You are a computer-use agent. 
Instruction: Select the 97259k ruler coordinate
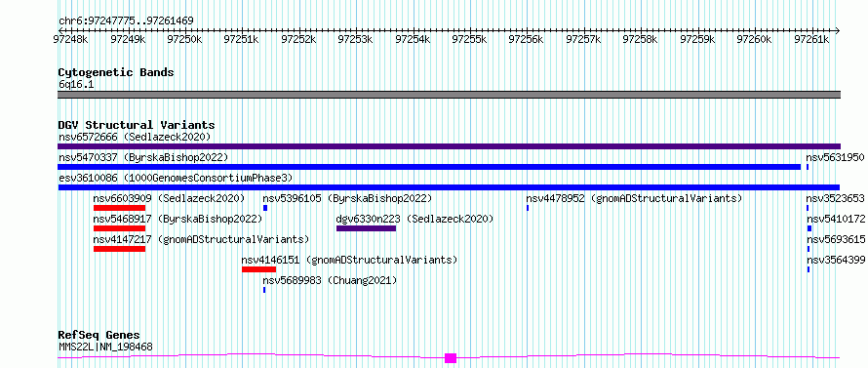point(696,39)
